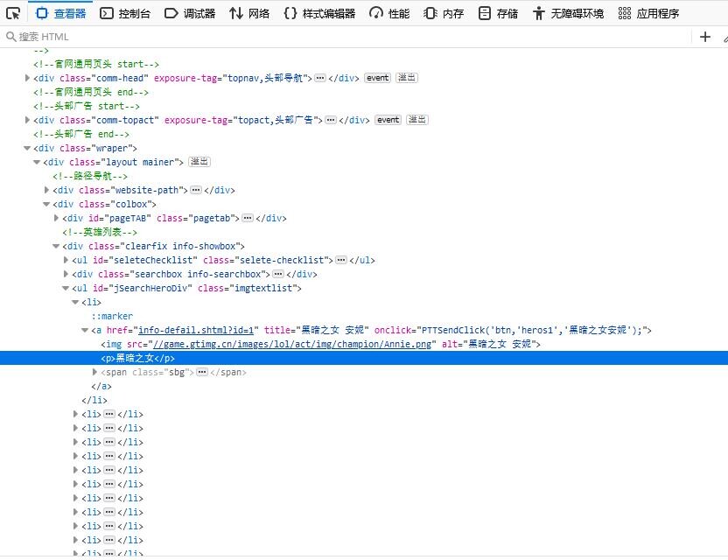The width and height of the screenshot is (728, 560).
Task: Expand the comm-head div node
Action: [x=28, y=78]
